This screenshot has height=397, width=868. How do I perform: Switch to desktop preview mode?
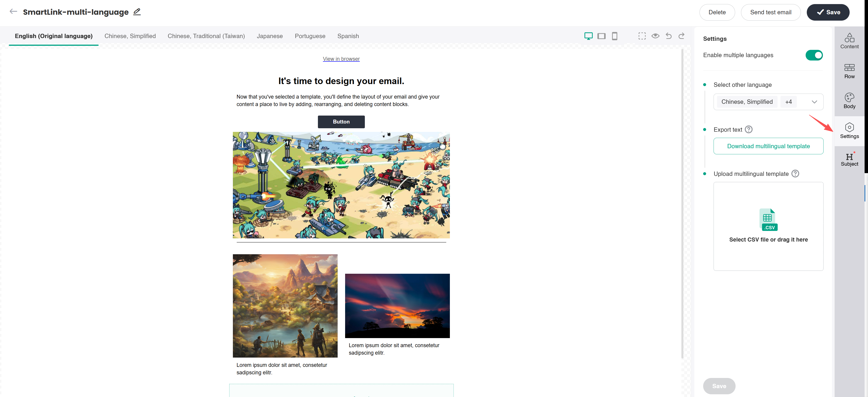click(x=588, y=36)
